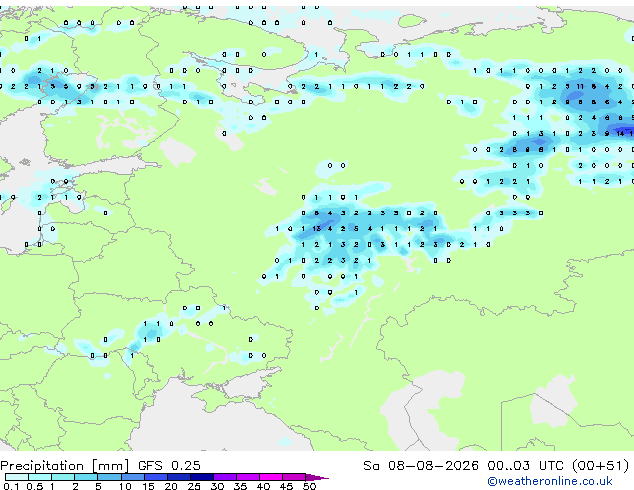Click the legend arrow tip beyond 50

tap(317, 477)
